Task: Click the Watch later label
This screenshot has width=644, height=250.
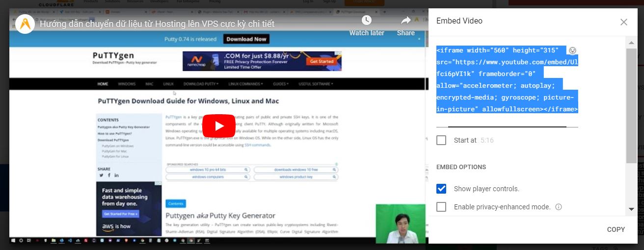Action: click(x=367, y=33)
